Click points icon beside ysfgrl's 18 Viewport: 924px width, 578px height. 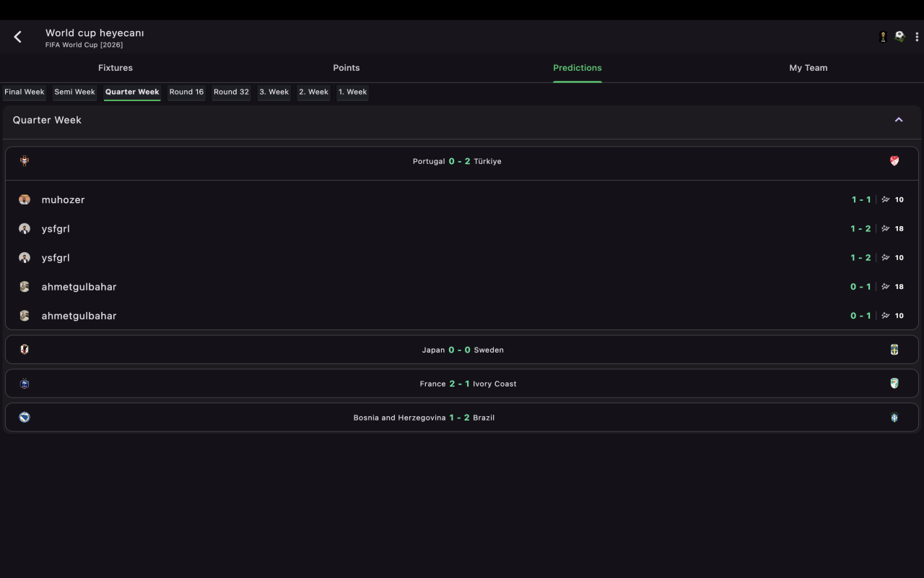(886, 228)
